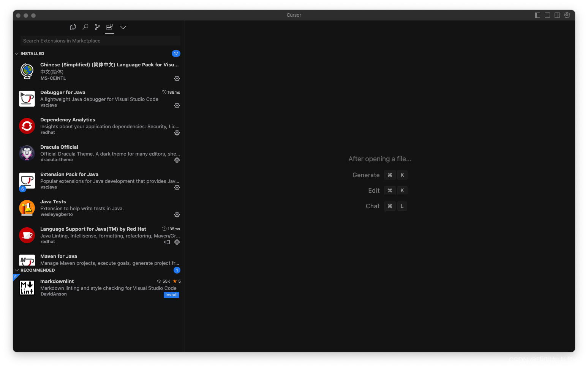Select the Debugger for Java extension title
588x368 pixels.
click(x=63, y=92)
